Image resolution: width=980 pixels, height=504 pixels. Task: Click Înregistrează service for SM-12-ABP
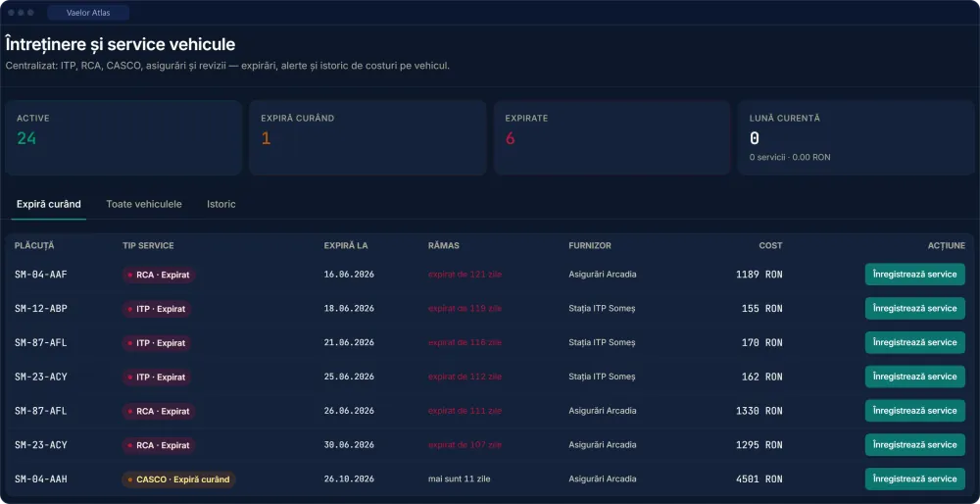pyautogui.click(x=915, y=308)
